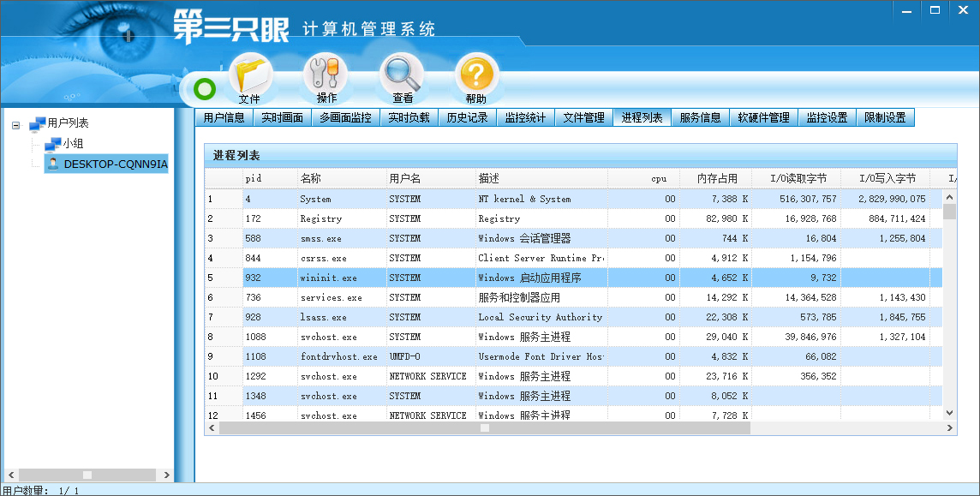Switch to the 限制设置 tab
This screenshot has height=496, width=980.
pos(885,117)
